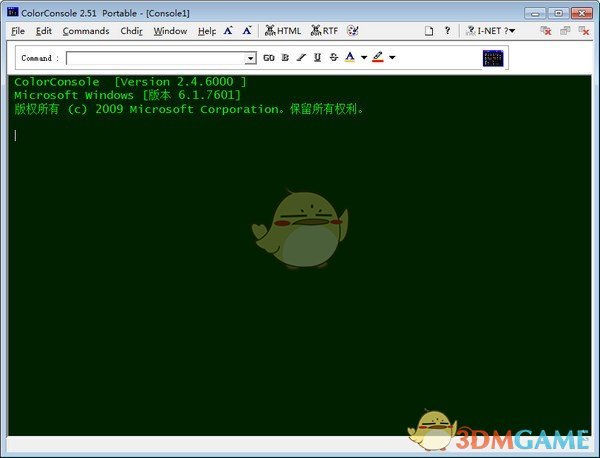The height and width of the screenshot is (458, 600).
Task: Export the console as HTML
Action: (x=283, y=31)
